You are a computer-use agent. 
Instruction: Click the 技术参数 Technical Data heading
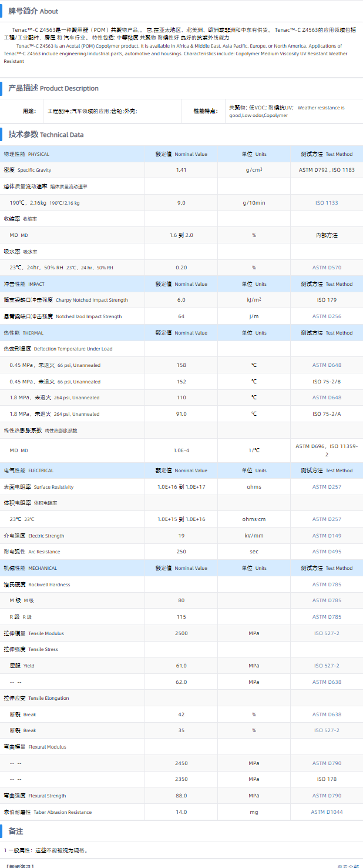pos(46,135)
